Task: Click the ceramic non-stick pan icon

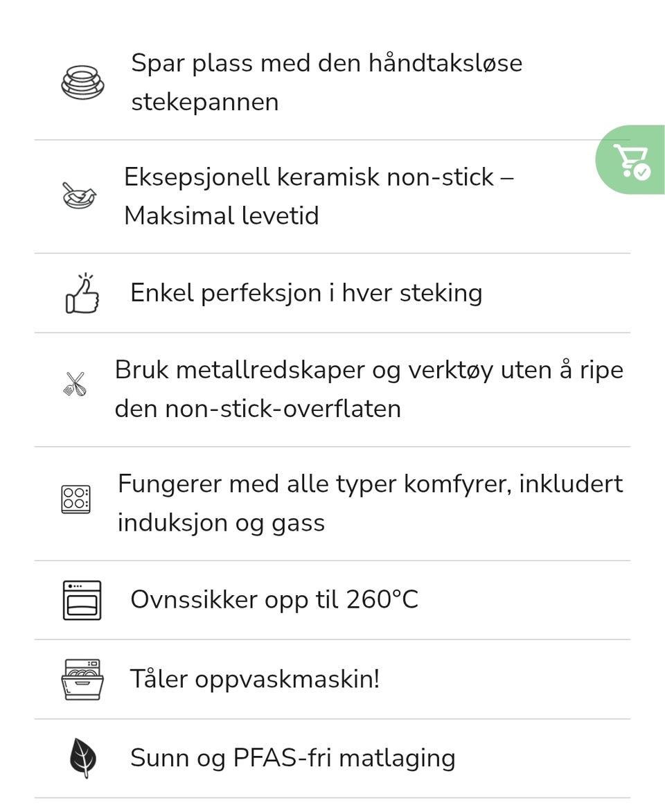Action: (x=79, y=196)
